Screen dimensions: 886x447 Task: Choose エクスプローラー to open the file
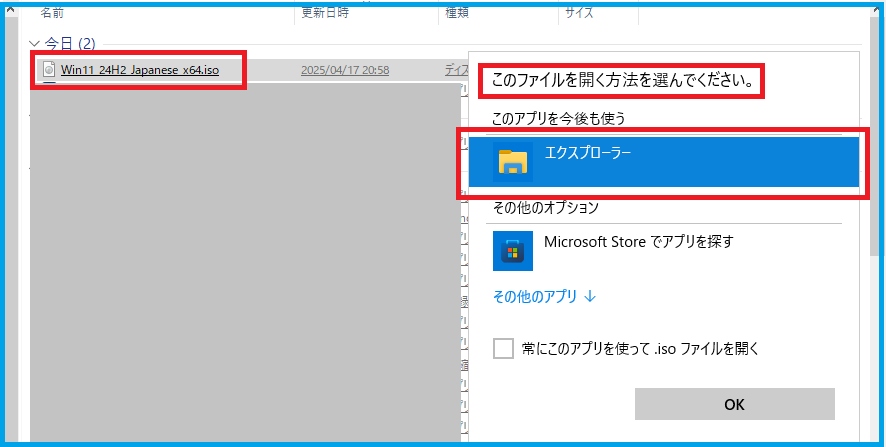point(664,162)
